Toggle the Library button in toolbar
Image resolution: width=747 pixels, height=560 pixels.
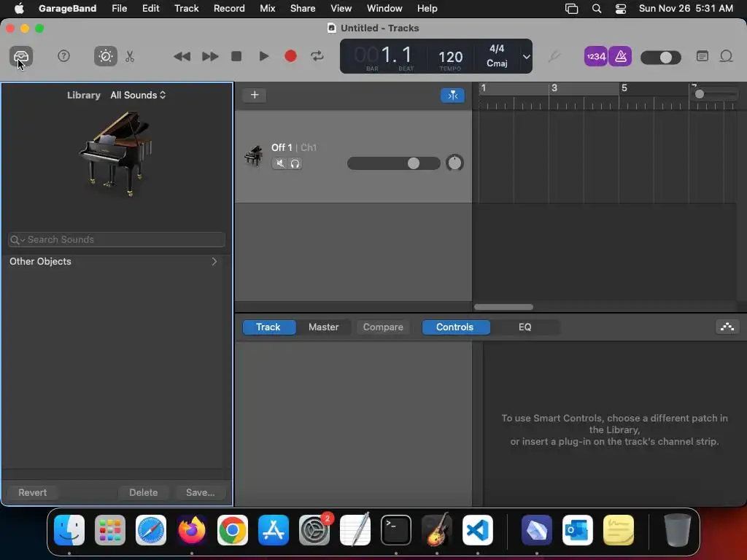(x=21, y=57)
